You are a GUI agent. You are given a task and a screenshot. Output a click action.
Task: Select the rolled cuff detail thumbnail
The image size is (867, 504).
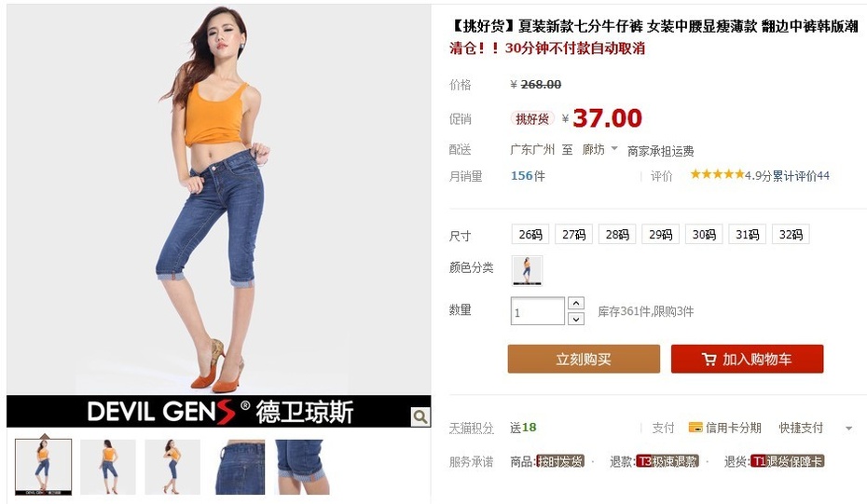pos(302,467)
